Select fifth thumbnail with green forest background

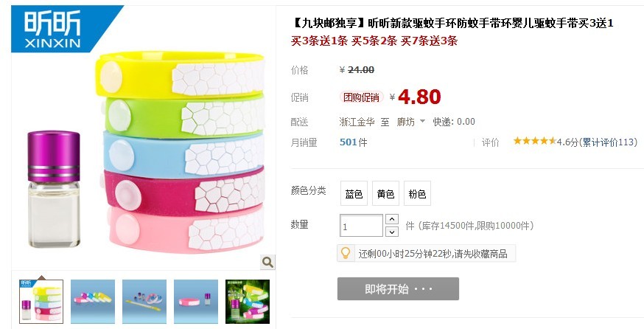(x=248, y=302)
